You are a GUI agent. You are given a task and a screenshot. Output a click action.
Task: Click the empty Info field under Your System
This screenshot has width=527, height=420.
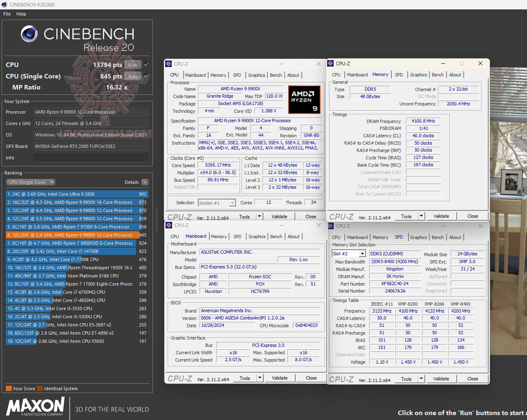91,158
